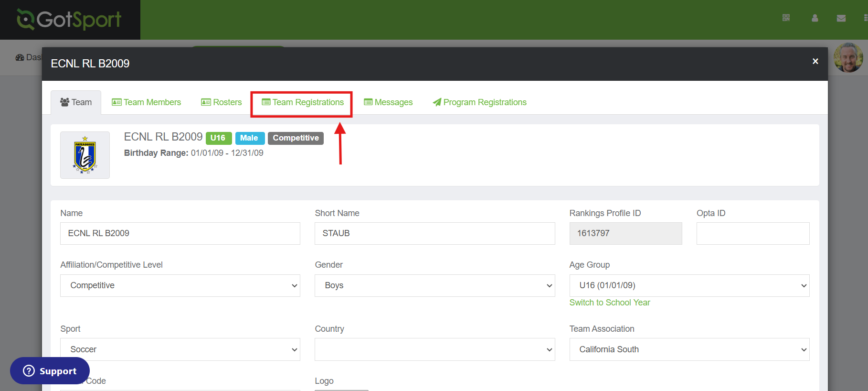This screenshot has height=391, width=868.
Task: Open the Program Registrations tab
Action: (x=479, y=102)
